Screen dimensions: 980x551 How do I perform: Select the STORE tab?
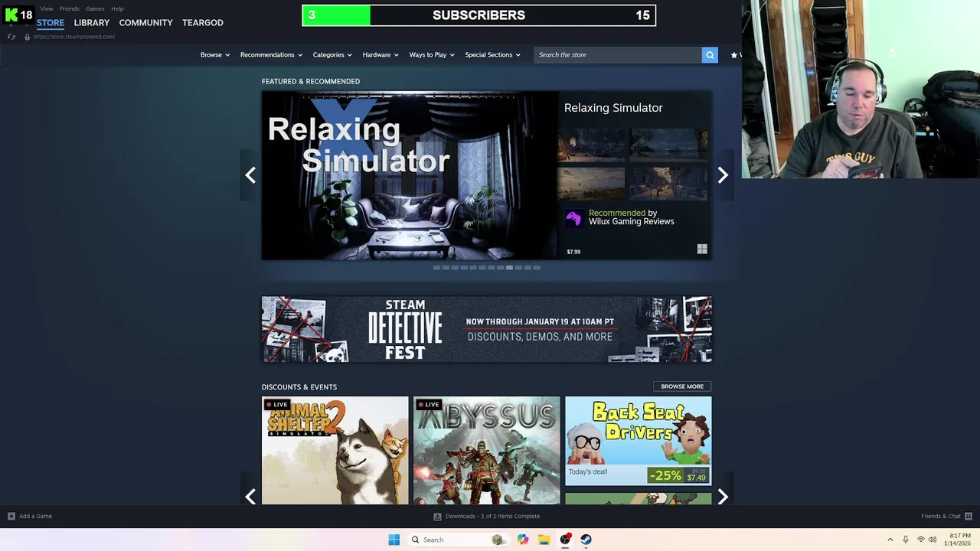51,23
